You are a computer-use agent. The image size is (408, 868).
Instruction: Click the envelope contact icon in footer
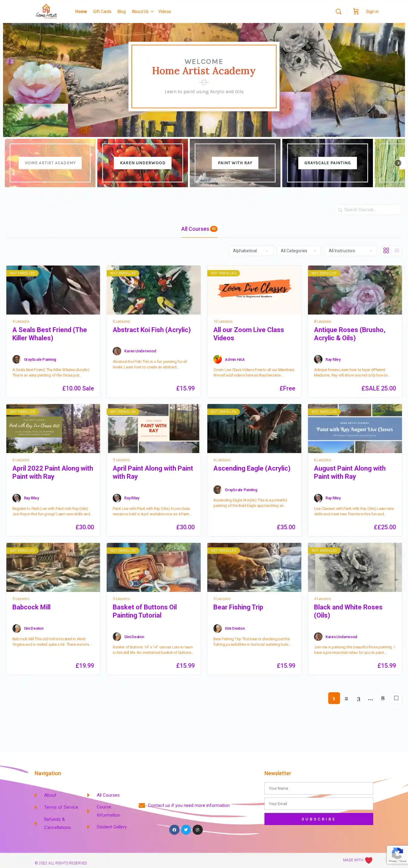pyautogui.click(x=142, y=805)
